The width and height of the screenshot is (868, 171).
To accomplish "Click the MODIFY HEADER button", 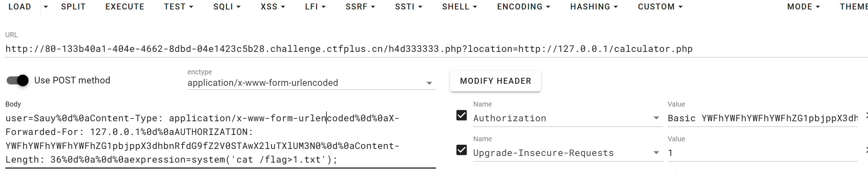I will 495,81.
